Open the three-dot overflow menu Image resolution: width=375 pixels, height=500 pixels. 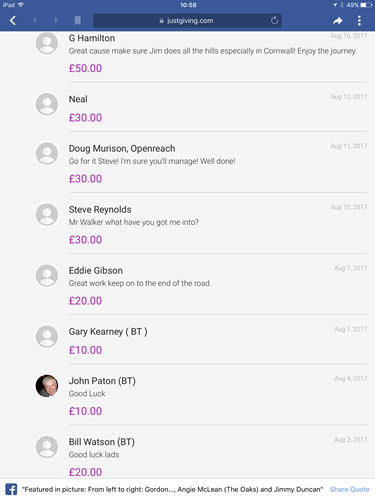click(359, 21)
